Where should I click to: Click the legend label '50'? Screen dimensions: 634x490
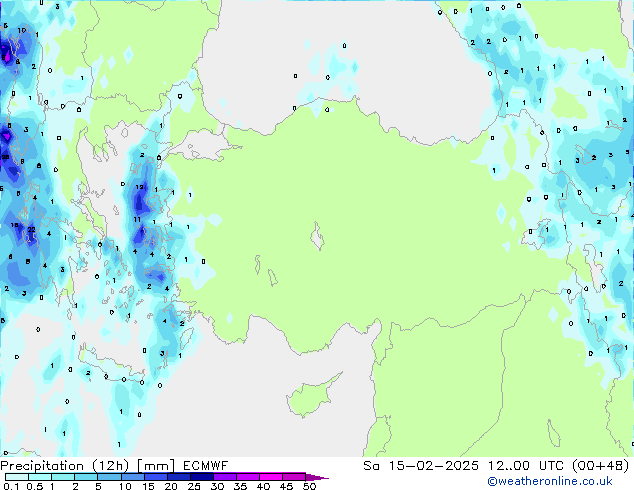309,486
